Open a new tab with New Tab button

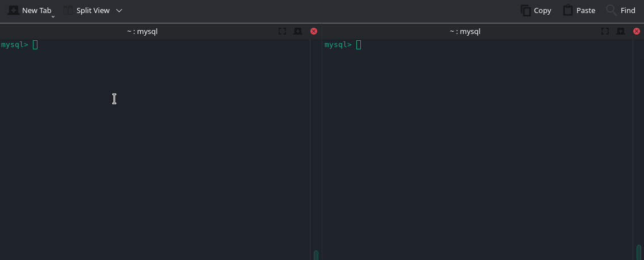[x=30, y=10]
